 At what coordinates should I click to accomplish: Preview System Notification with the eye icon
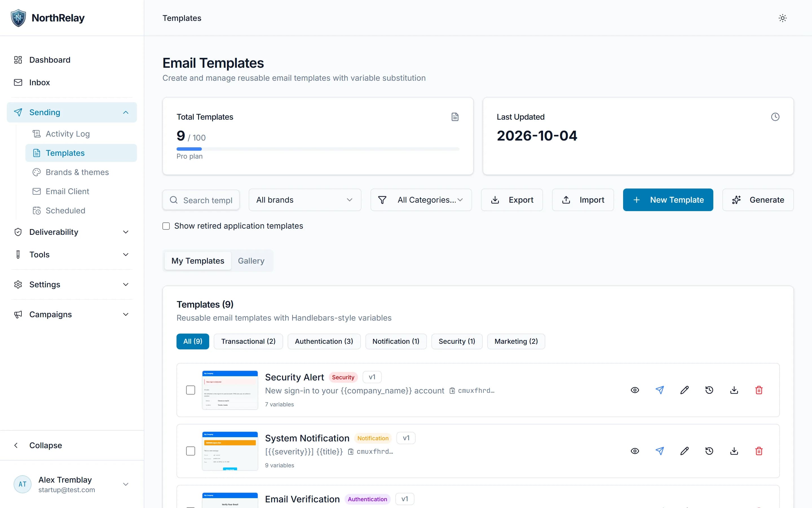[635, 451]
